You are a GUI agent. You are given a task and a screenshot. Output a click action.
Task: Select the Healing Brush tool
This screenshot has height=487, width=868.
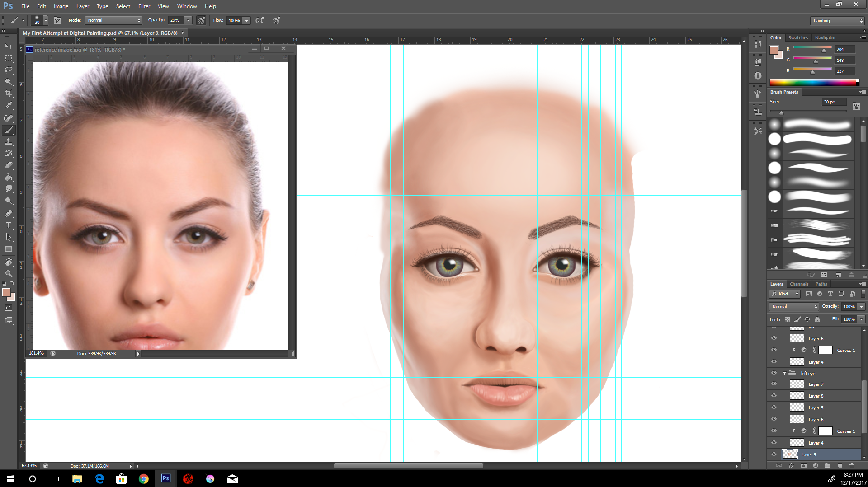click(9, 118)
